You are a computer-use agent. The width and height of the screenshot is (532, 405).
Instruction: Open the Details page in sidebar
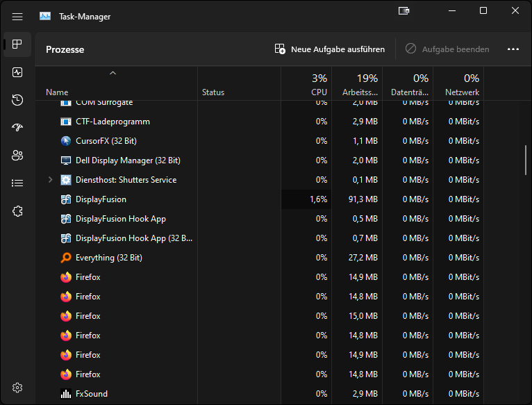point(17,183)
